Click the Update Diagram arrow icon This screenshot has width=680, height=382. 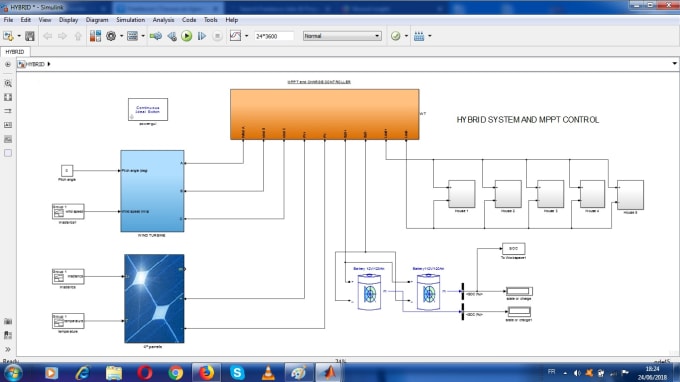pyautogui.click(x=156, y=36)
